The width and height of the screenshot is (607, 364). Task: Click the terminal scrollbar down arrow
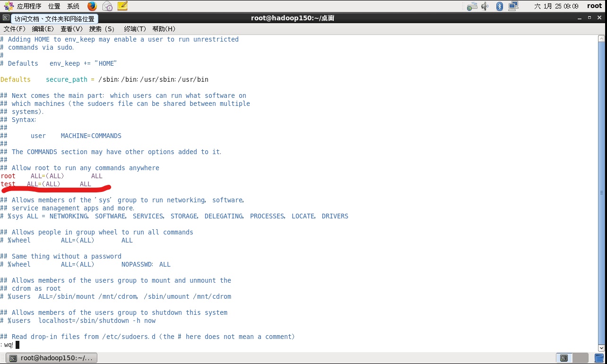[601, 349]
